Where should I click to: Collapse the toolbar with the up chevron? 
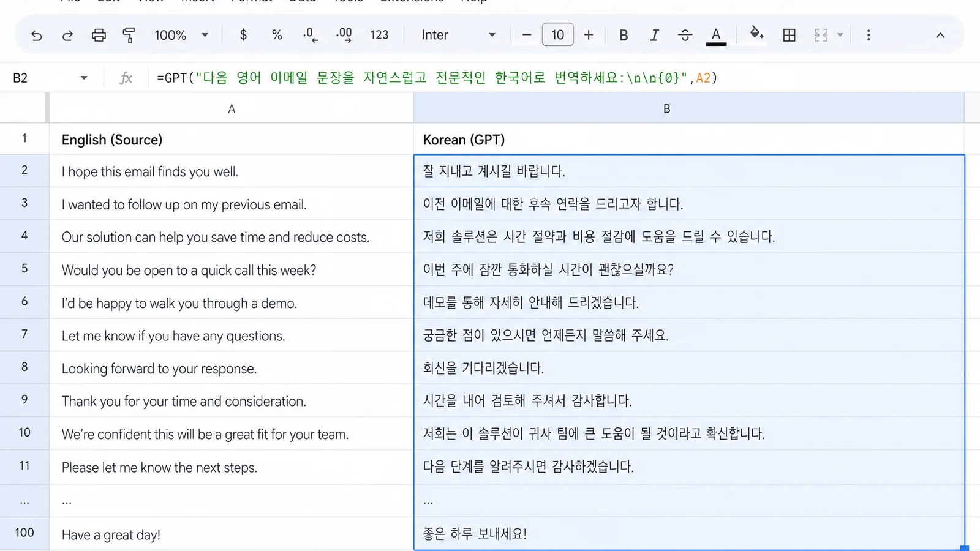(940, 36)
